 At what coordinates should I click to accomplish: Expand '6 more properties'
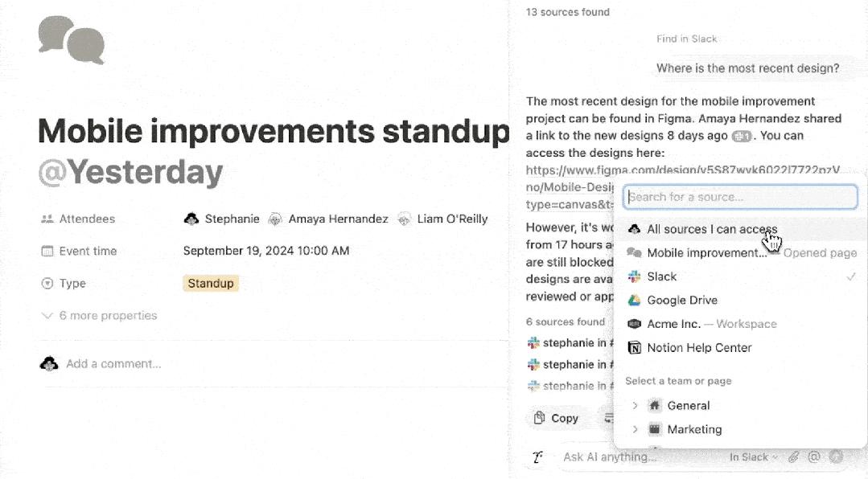[x=108, y=316]
